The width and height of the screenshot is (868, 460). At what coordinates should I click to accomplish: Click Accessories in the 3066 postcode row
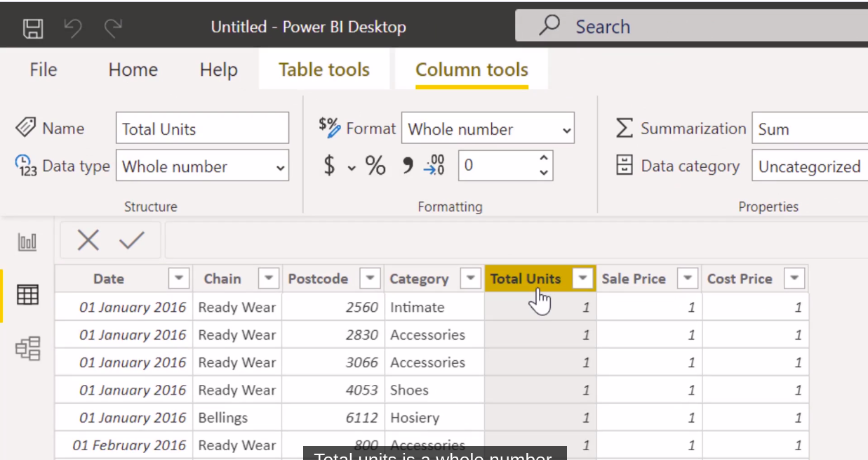(x=434, y=362)
